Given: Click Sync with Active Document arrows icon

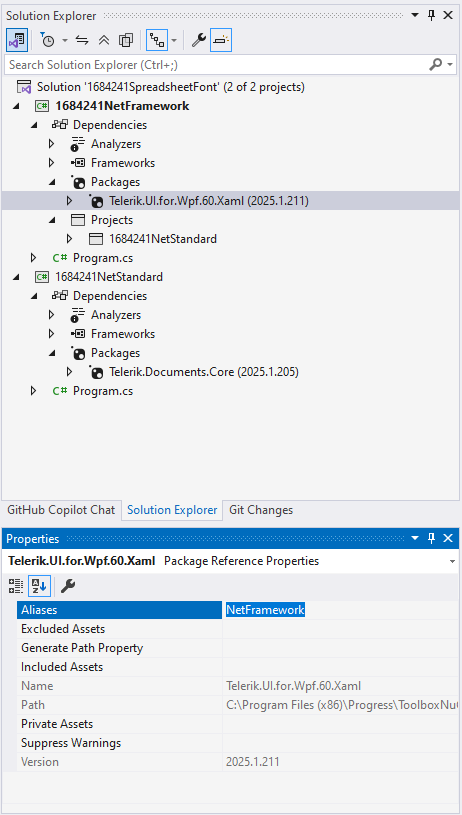Looking at the screenshot, I should pyautogui.click(x=82, y=40).
